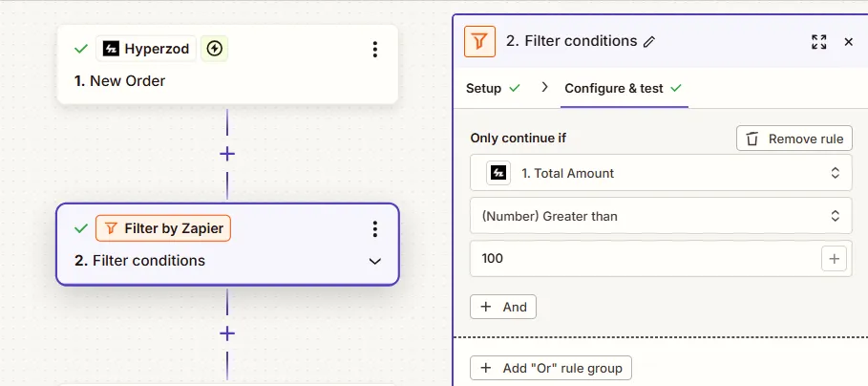Insert data with the plus button in the value field
The width and height of the screenshot is (868, 386).
[834, 258]
